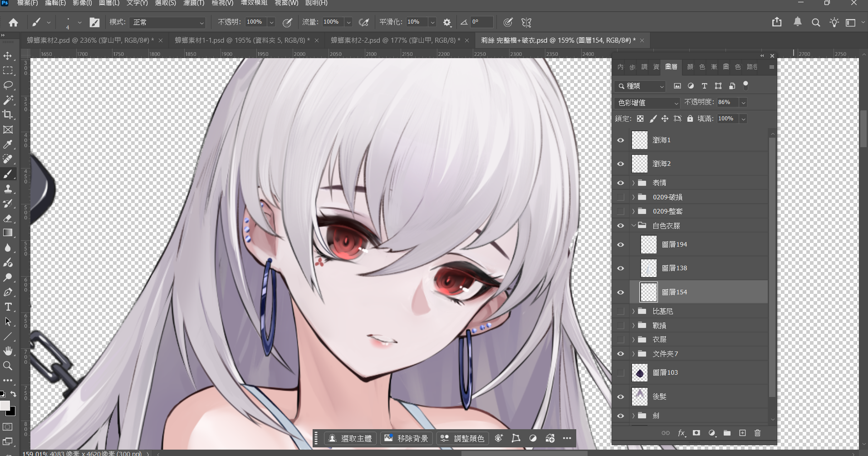Switch to 蟑螂素材2.psd document tab

pos(90,40)
